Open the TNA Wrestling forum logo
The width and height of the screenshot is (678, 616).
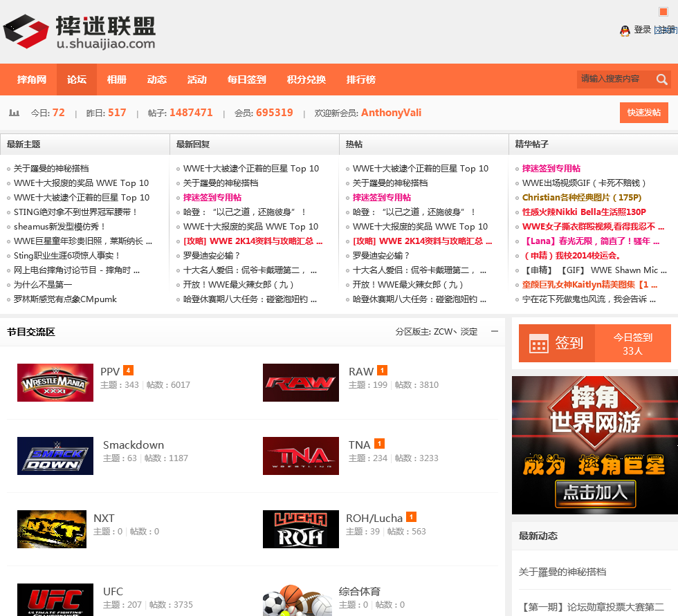point(301,456)
